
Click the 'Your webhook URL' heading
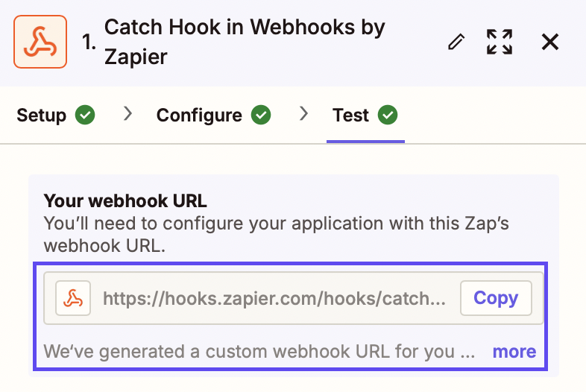pyautogui.click(x=125, y=200)
